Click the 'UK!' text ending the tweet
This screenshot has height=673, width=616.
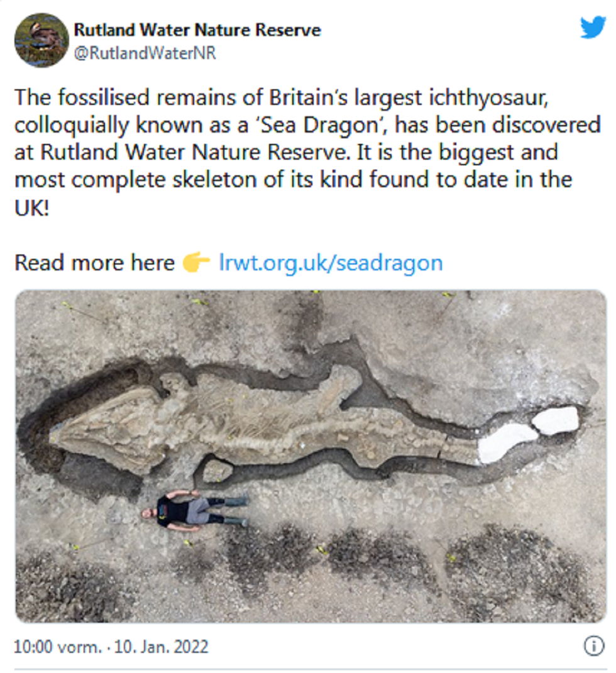(32, 208)
